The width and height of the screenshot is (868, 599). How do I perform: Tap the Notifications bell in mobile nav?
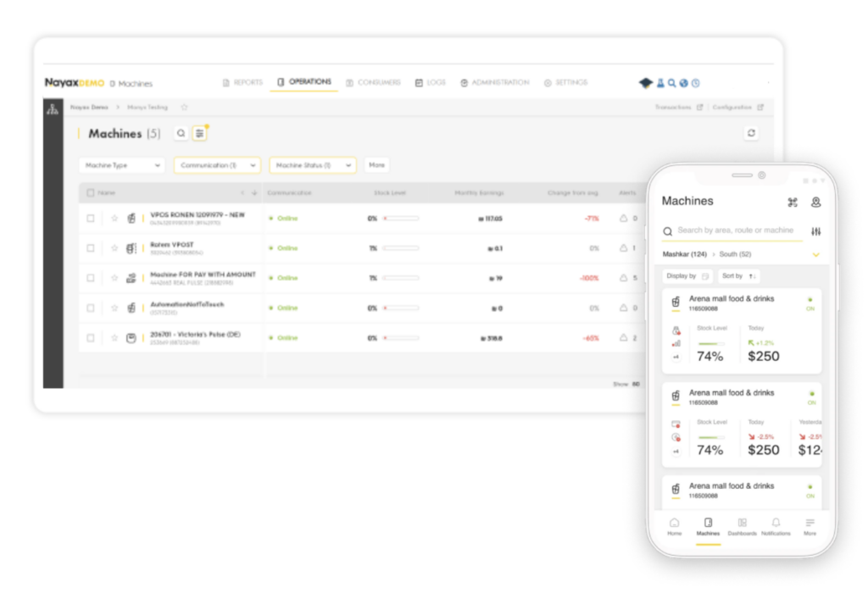pos(776,526)
